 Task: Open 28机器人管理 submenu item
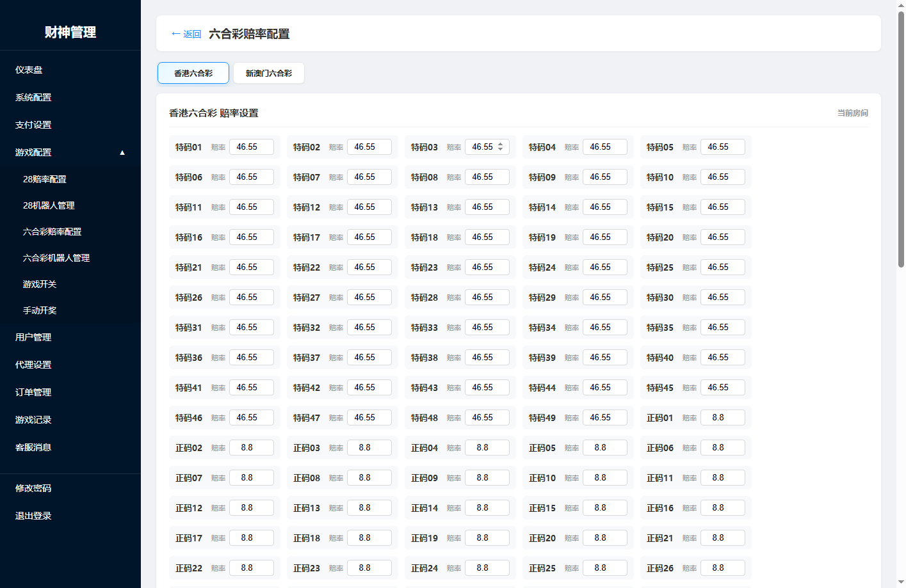[70, 205]
